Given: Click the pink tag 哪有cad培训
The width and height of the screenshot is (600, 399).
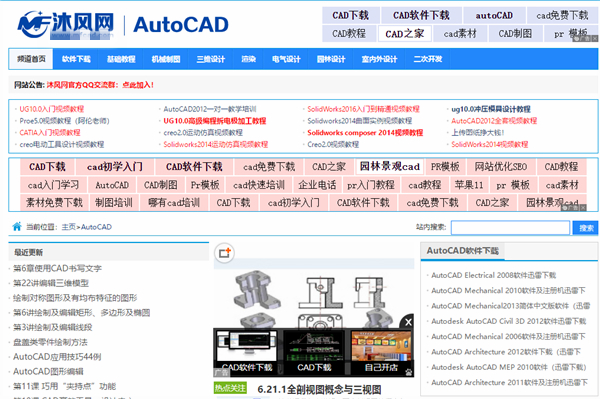Looking at the screenshot, I should 174,203.
